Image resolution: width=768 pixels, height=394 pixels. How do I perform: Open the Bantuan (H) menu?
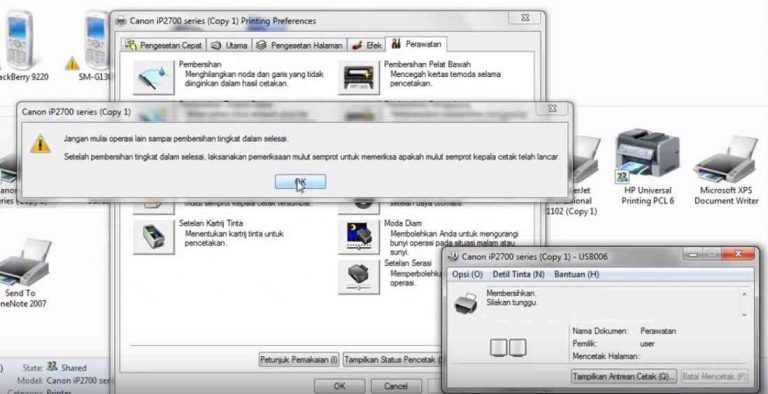[x=576, y=274]
